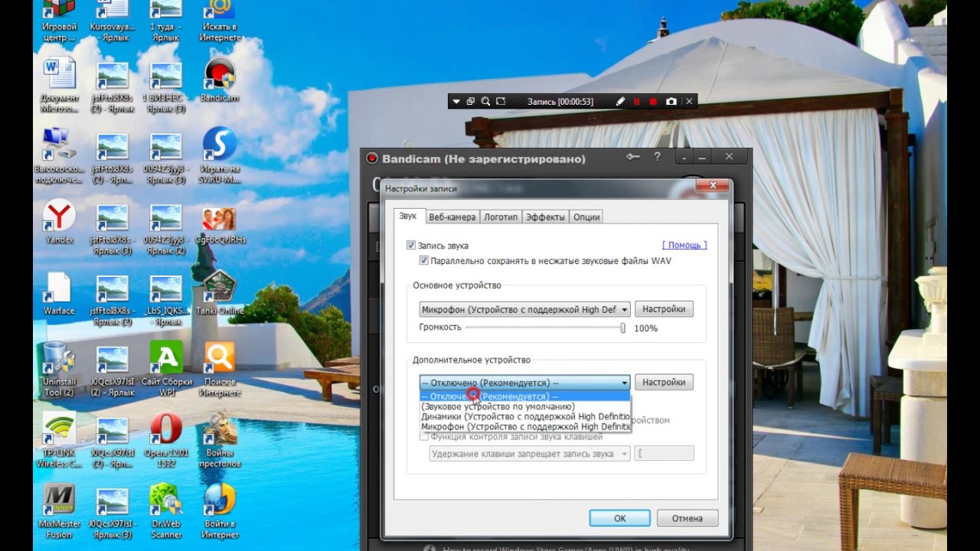Select the 1 туда - Ярлык desktop shortcut
The image size is (980, 551).
point(166,21)
